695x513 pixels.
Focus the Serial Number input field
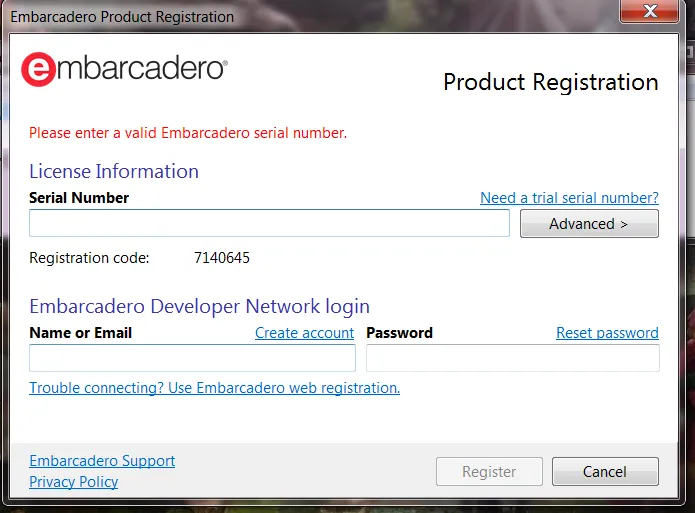click(x=269, y=223)
